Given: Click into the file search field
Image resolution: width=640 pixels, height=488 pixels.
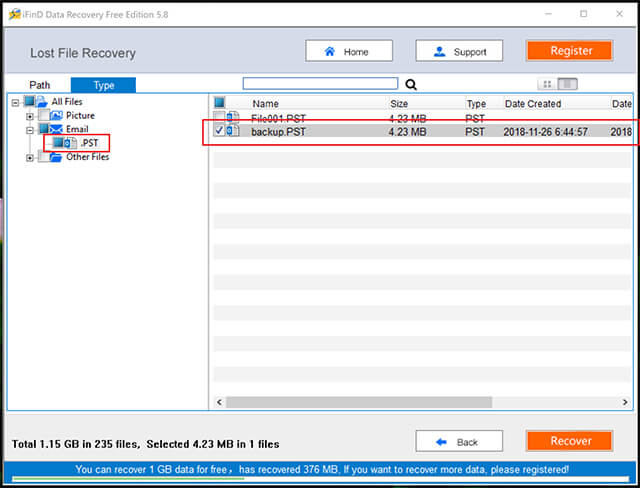Looking at the screenshot, I should coord(320,84).
